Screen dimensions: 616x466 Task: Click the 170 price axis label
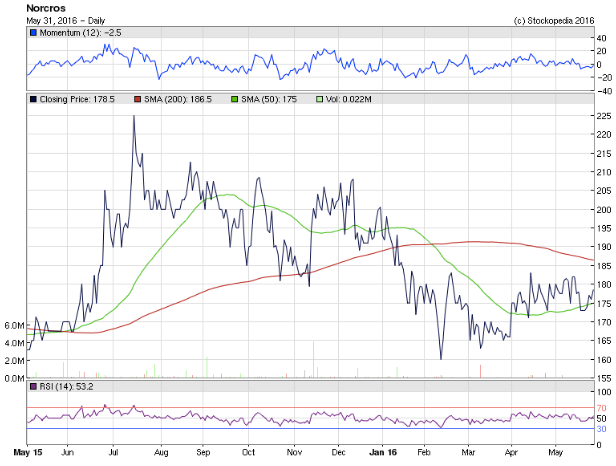(604, 322)
